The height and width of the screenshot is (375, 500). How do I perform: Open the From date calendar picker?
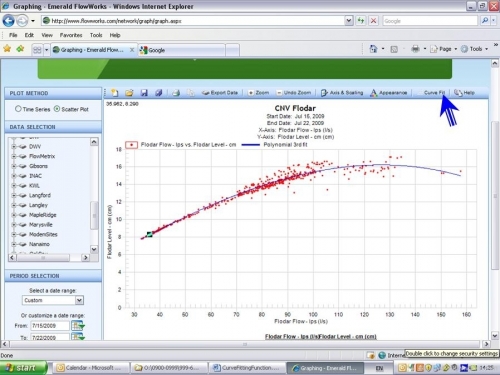click(78, 326)
